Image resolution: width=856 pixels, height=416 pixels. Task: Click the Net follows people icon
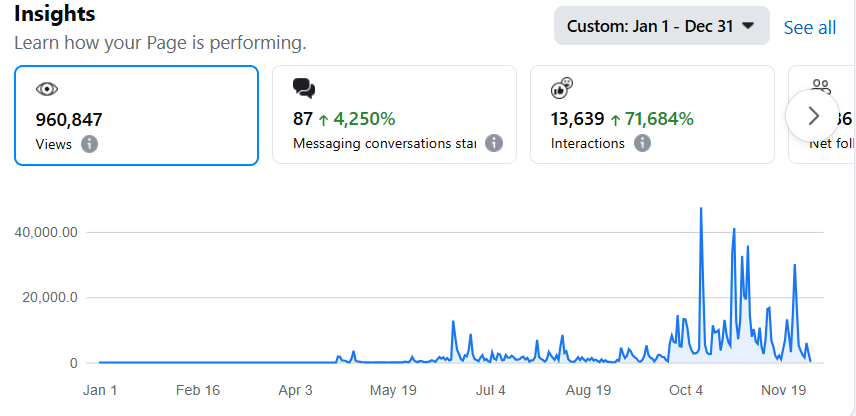(822, 88)
